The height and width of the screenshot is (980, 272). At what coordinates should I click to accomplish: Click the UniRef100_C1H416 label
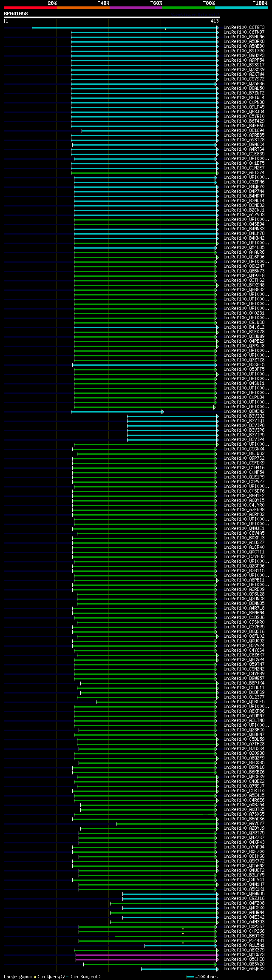click(x=244, y=468)
